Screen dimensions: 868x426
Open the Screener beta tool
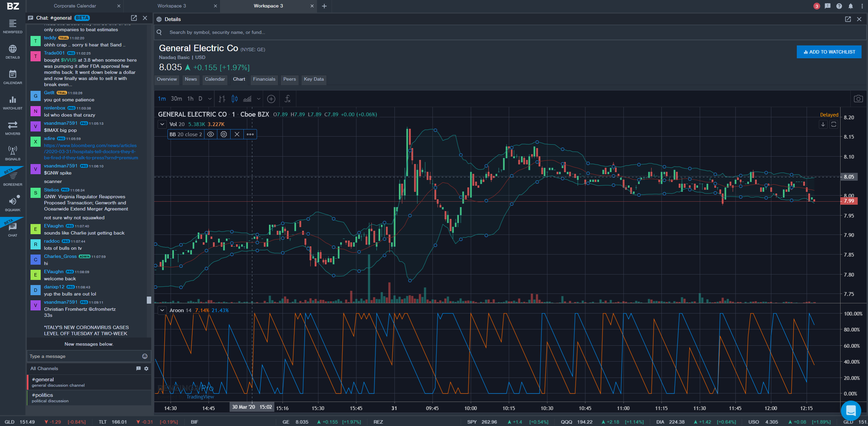click(13, 179)
